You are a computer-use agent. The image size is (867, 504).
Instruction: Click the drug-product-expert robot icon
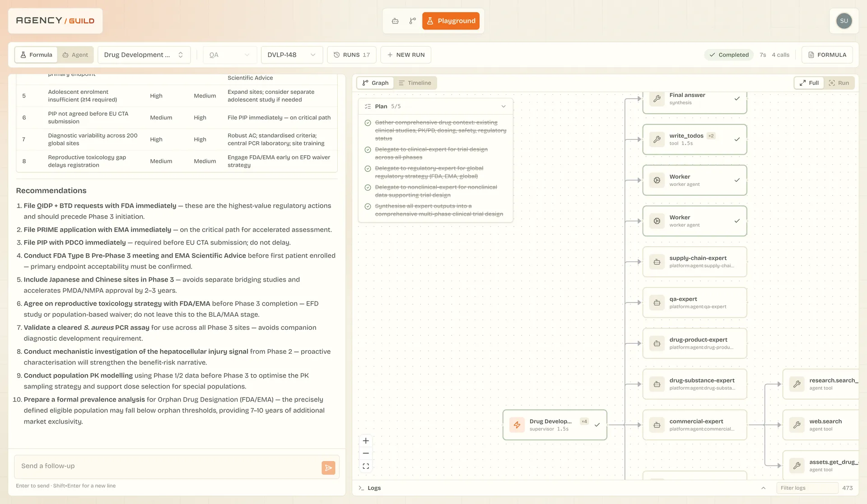(657, 343)
